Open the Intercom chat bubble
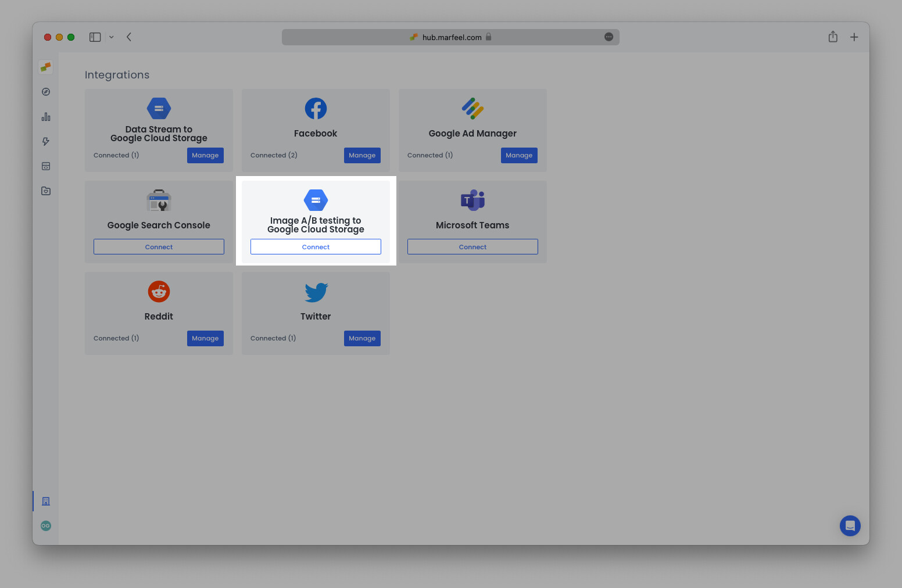This screenshot has width=902, height=588. (850, 526)
